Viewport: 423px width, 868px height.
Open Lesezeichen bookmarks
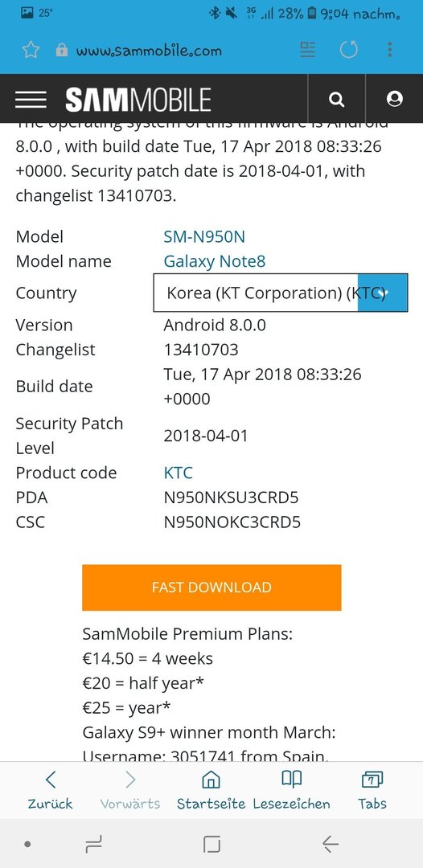click(x=291, y=791)
